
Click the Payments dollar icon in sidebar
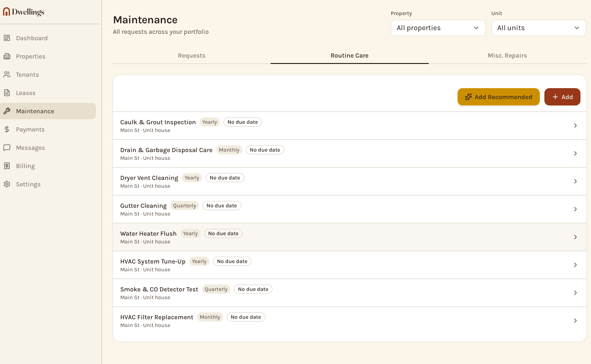(7, 129)
